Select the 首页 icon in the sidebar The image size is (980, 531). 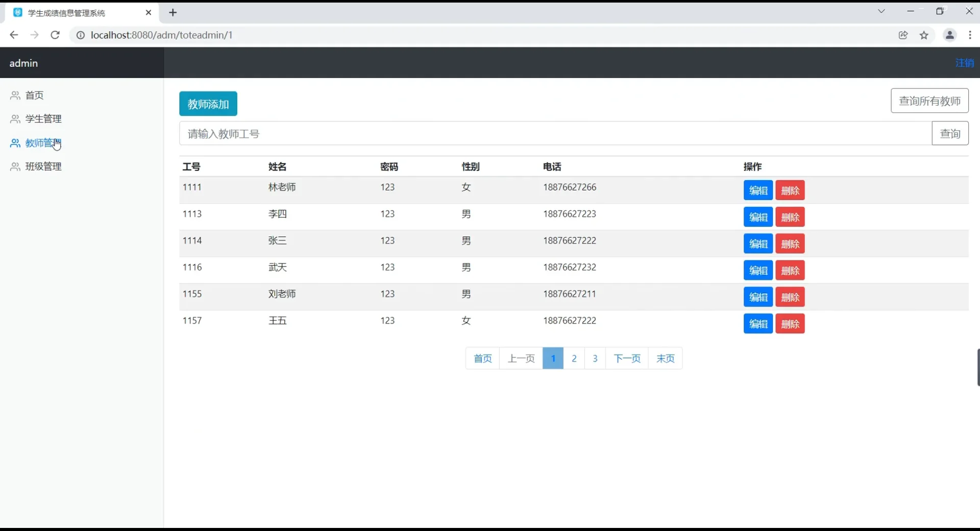tap(14, 95)
